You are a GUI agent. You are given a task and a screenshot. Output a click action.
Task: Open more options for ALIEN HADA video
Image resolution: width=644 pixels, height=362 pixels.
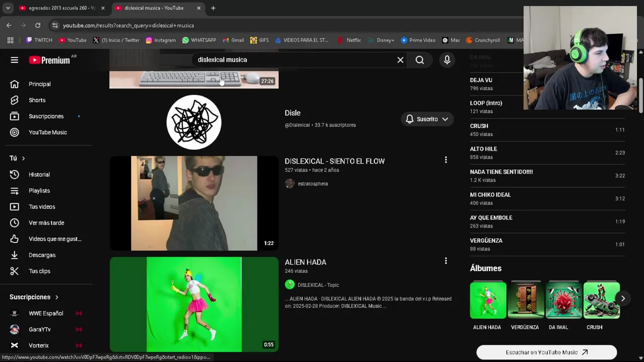[x=445, y=261]
